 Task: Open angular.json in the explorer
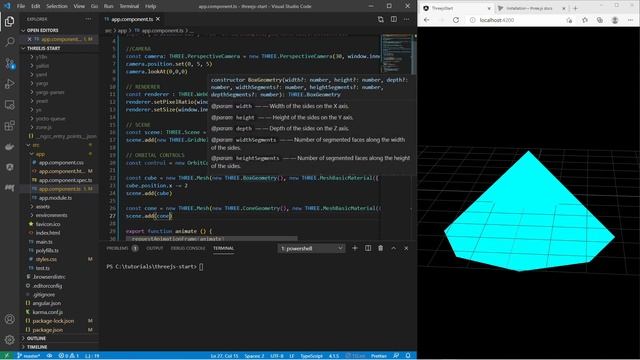[x=47, y=303]
